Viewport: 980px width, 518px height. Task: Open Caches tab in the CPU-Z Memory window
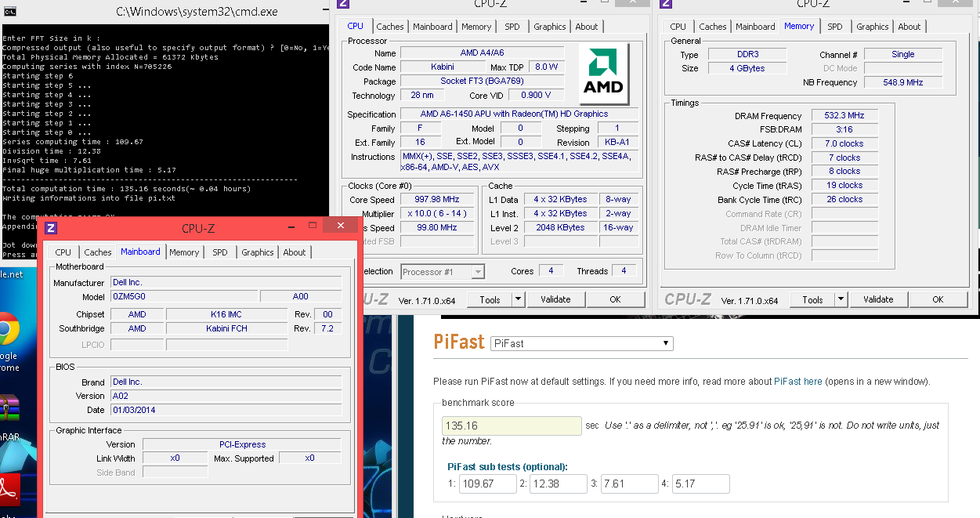pos(713,27)
